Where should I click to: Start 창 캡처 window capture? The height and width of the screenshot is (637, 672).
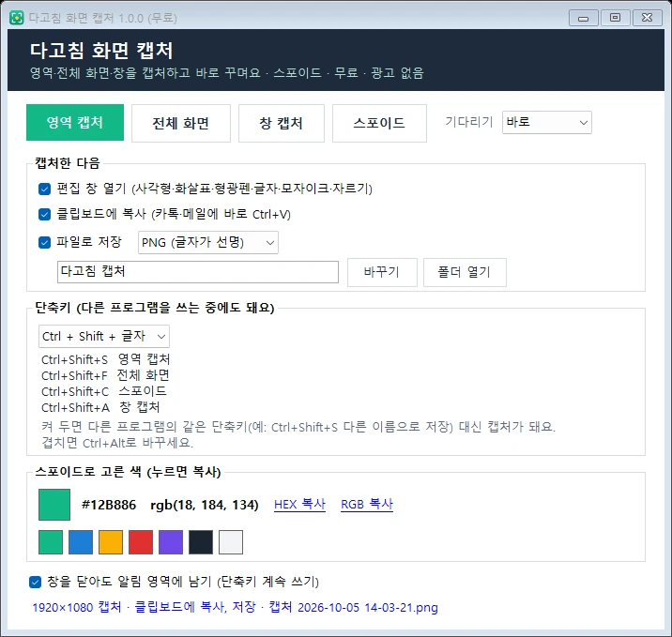click(282, 124)
